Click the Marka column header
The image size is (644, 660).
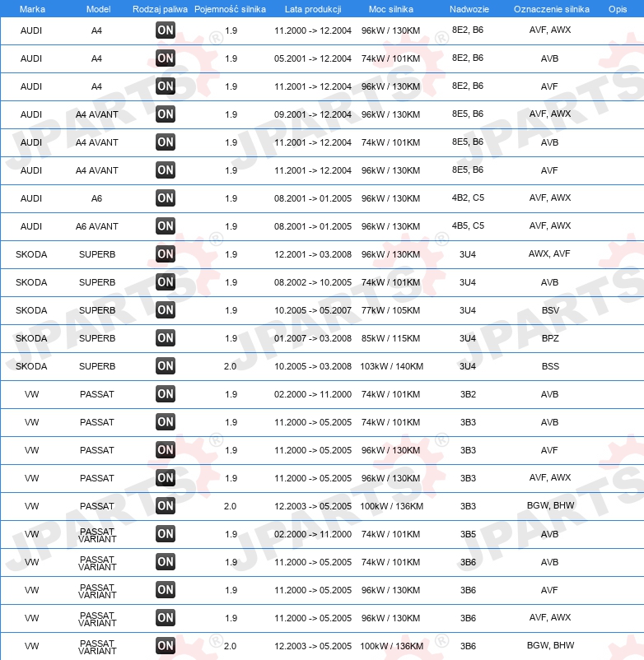point(32,9)
